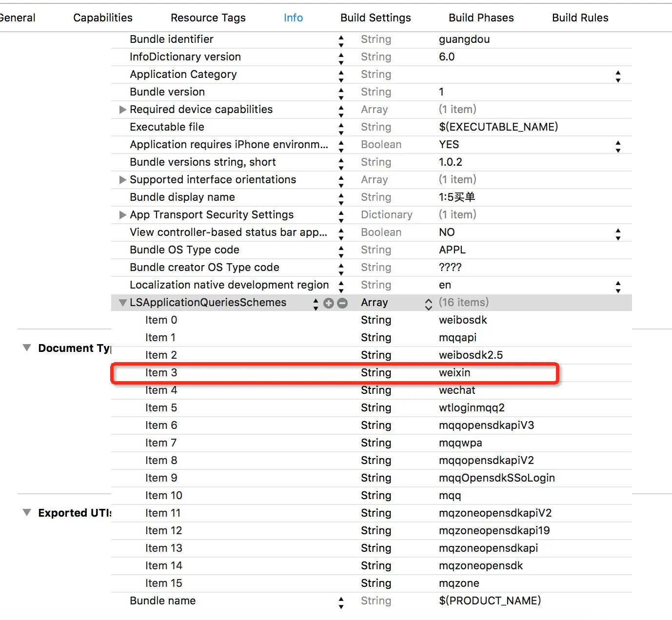Open key stepper for Bundle version row
The height and width of the screenshot is (620, 672).
coord(341,94)
